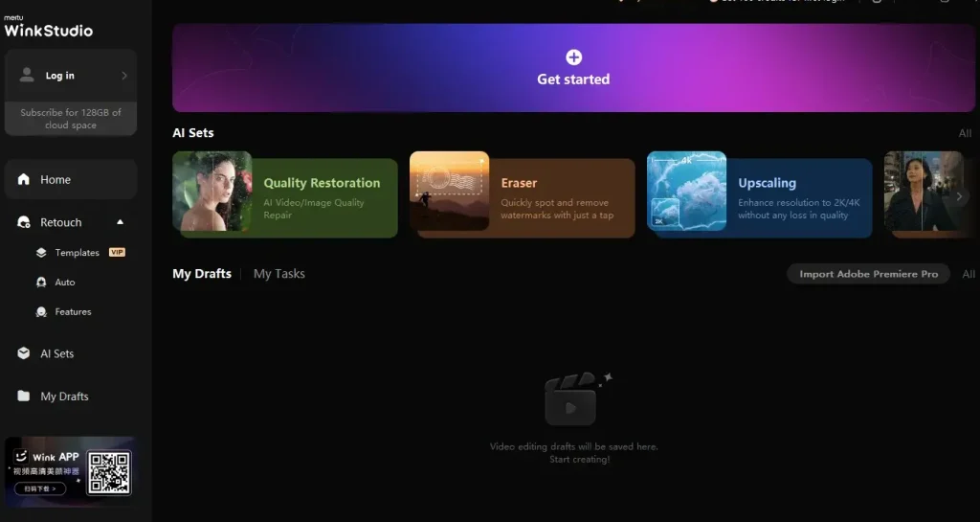Select the My Drafts tab

[x=202, y=274]
